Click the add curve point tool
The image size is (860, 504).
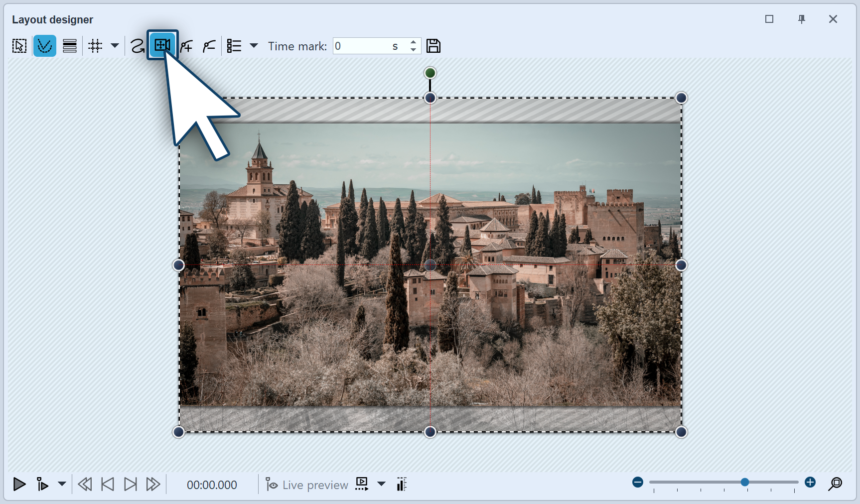186,45
